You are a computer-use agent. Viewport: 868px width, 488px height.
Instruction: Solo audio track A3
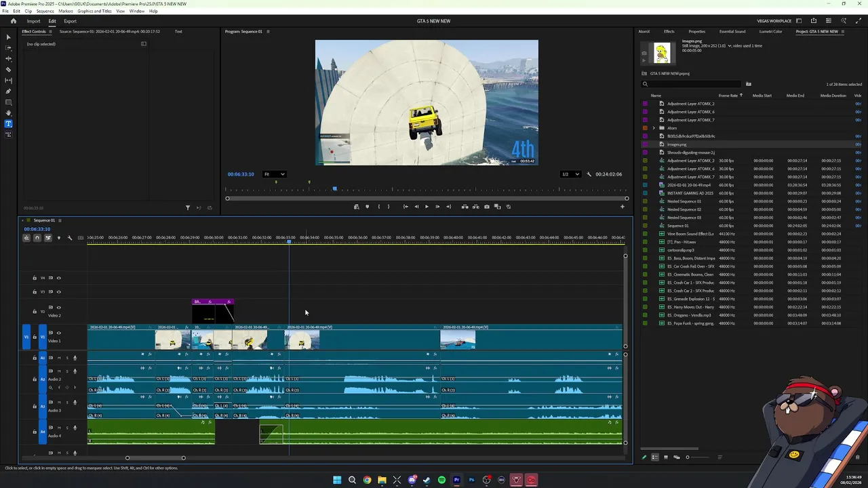click(67, 403)
